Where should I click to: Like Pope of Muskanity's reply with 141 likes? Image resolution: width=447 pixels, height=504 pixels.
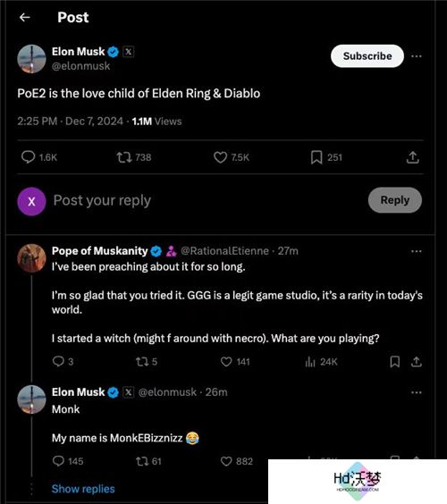(x=226, y=362)
